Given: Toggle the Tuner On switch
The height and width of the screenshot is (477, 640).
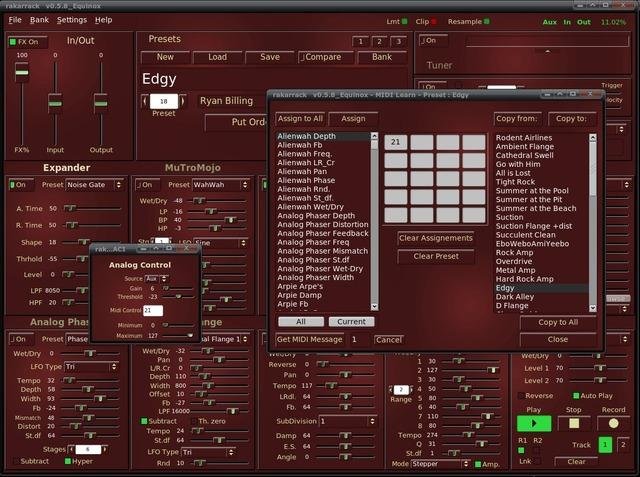Looking at the screenshot, I should click(x=432, y=40).
